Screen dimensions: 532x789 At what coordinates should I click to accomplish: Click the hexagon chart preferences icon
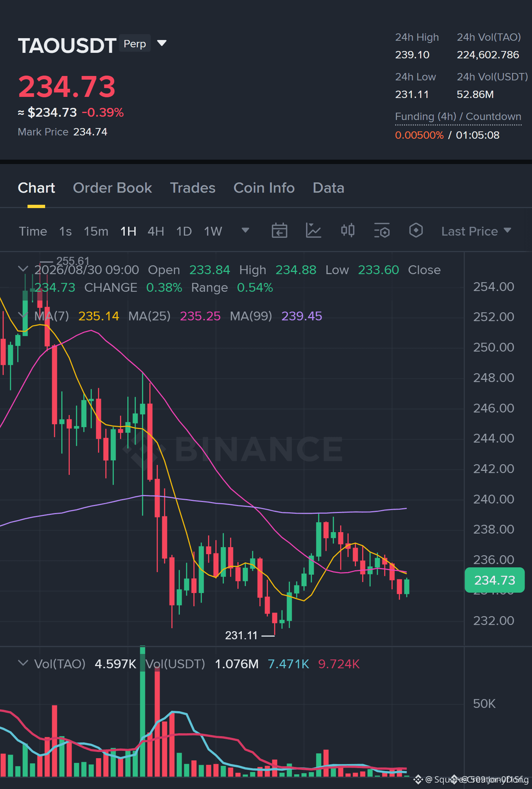tap(416, 230)
